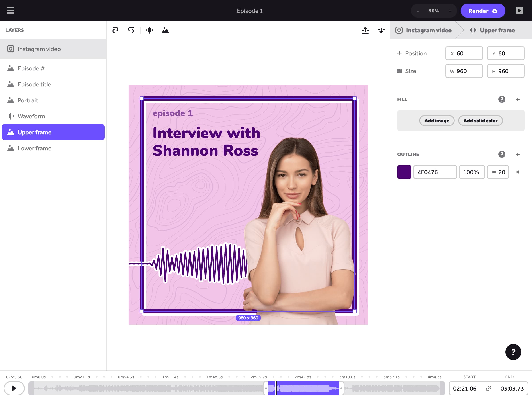Select the Waveform layer
This screenshot has height=399, width=532.
click(x=31, y=116)
